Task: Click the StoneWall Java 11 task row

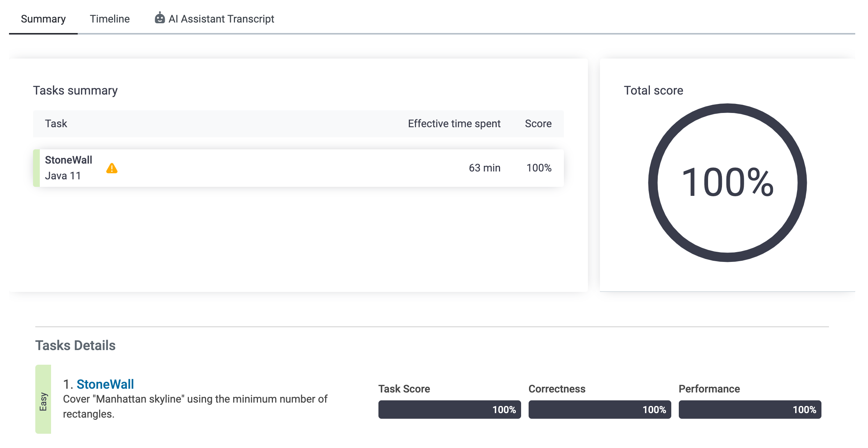Action: [263, 168]
